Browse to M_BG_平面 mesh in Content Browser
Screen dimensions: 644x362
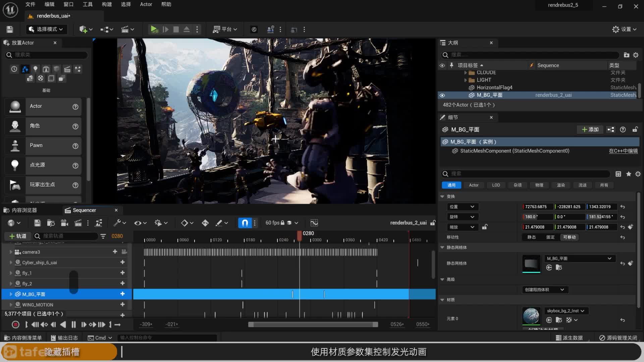pos(559,267)
